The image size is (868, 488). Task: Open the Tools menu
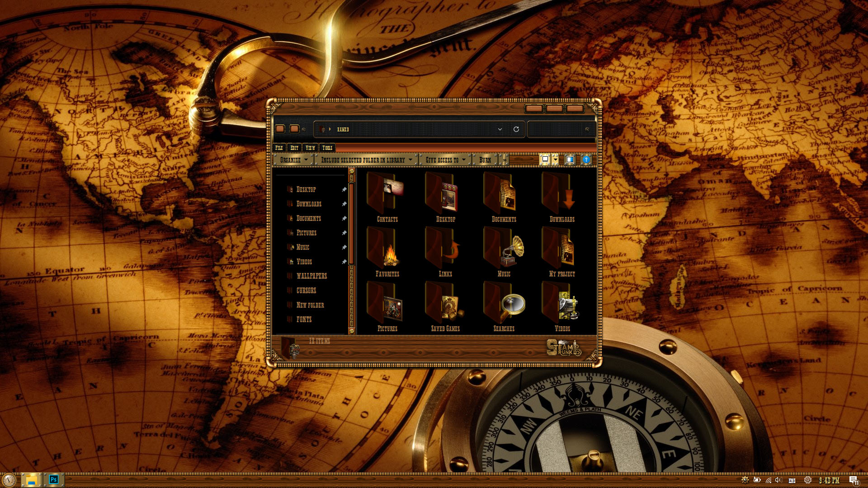point(327,148)
